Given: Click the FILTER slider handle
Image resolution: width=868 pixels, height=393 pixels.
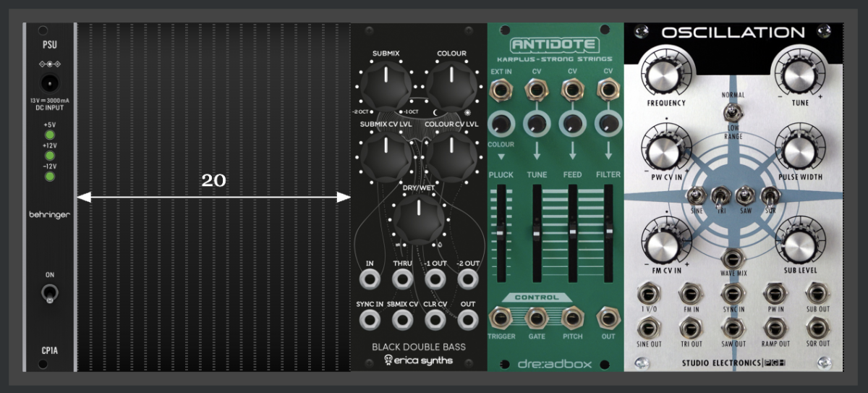Looking at the screenshot, I should tap(608, 233).
